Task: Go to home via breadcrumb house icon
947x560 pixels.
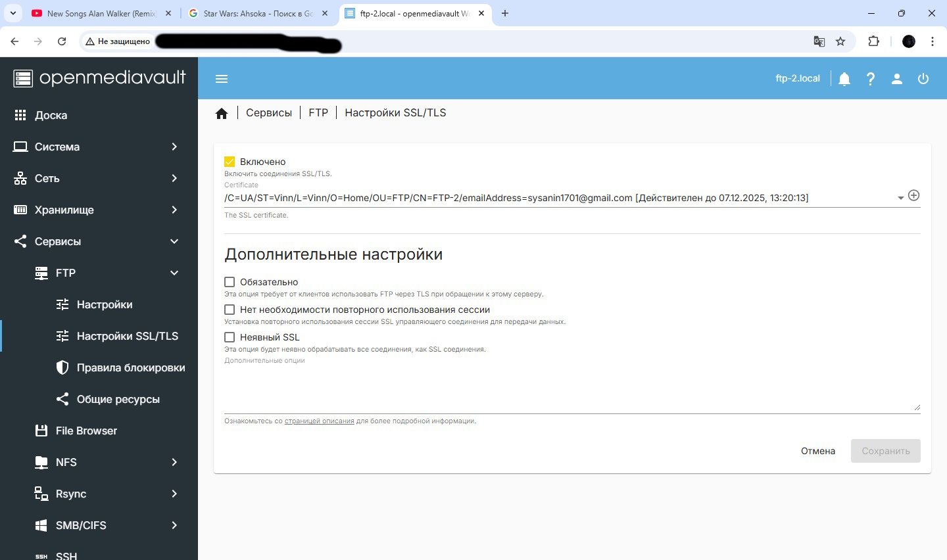Action: pyautogui.click(x=222, y=114)
